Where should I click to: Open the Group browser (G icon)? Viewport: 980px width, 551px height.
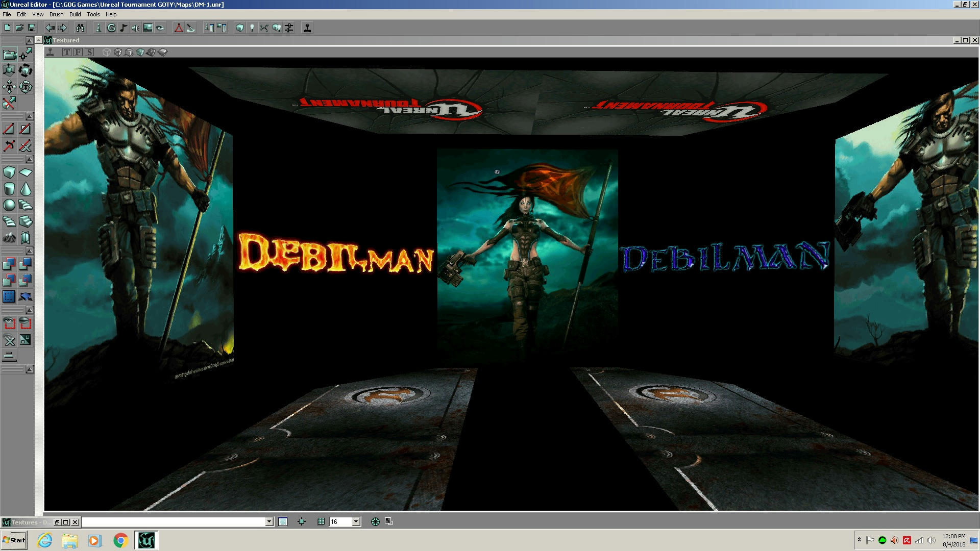click(x=111, y=28)
